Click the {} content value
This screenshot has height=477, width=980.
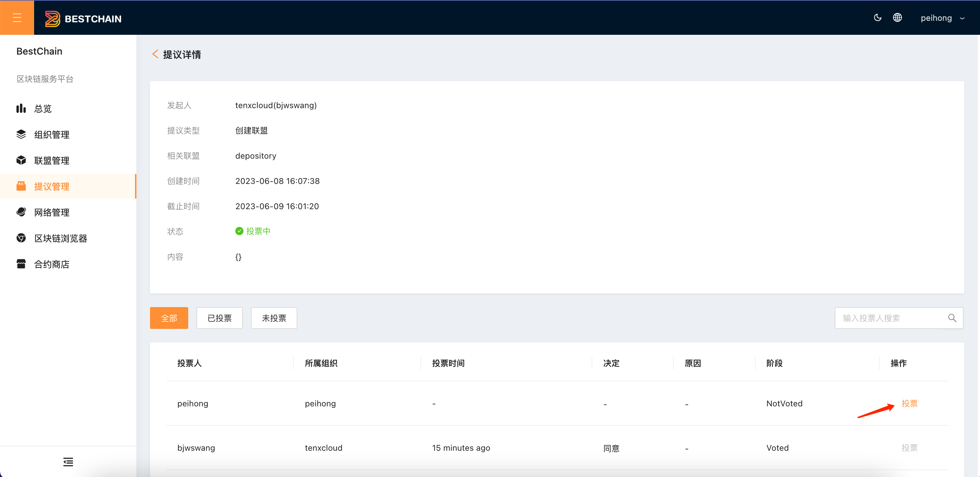[238, 257]
